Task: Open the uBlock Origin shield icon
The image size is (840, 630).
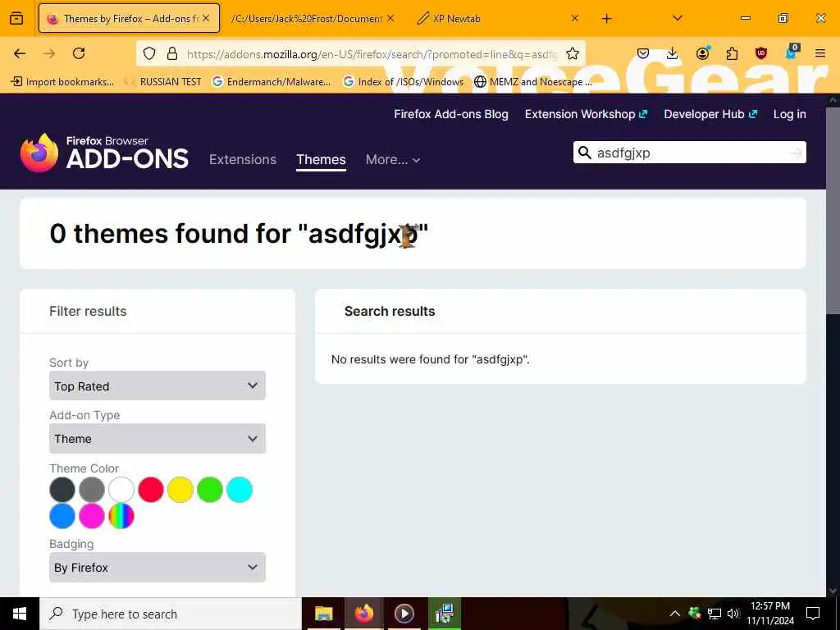Action: coord(761,53)
